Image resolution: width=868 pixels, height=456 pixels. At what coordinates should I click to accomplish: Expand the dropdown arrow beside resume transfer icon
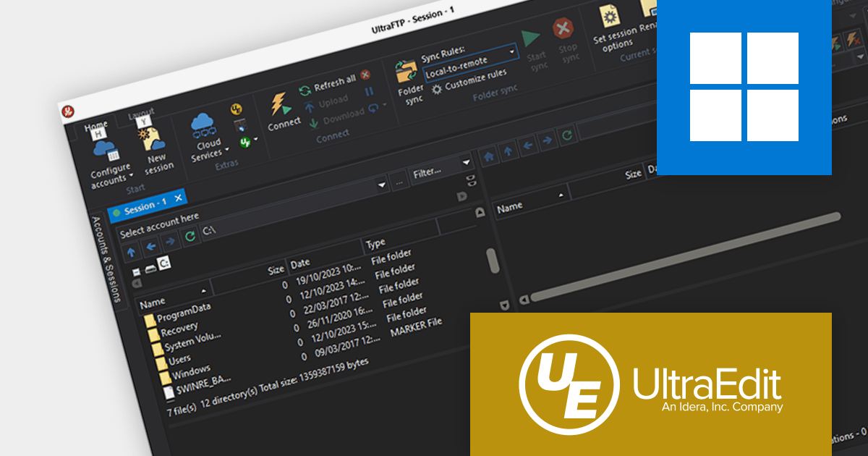(385, 105)
